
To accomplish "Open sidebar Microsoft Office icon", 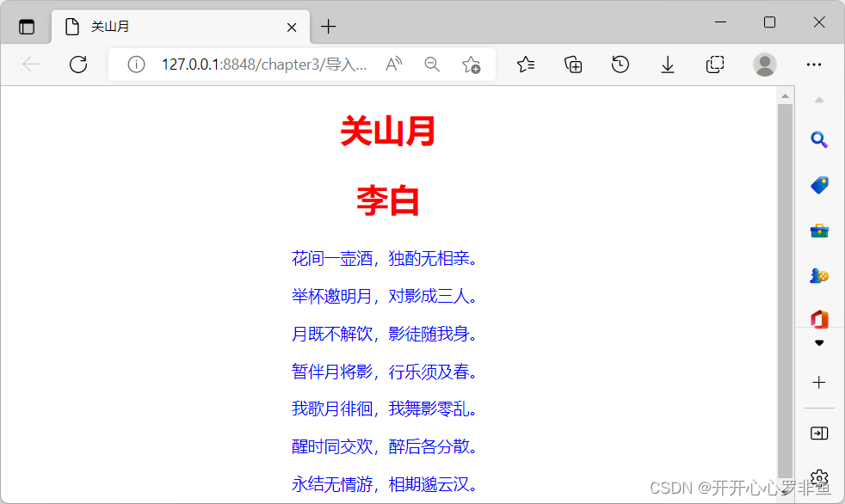I will pos(819,319).
